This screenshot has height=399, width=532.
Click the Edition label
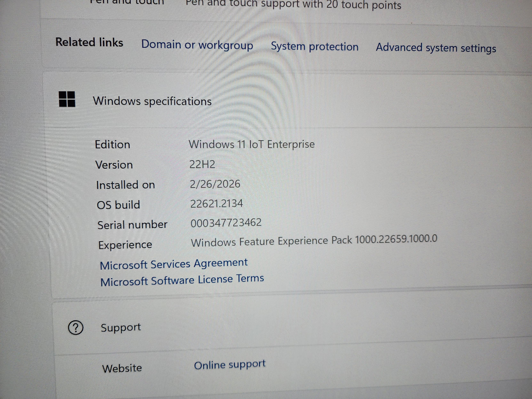point(112,144)
